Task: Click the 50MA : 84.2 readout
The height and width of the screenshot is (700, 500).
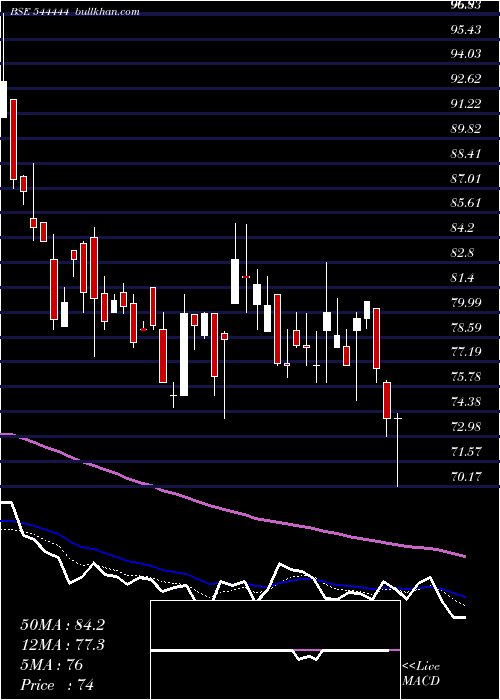Action: point(62,625)
